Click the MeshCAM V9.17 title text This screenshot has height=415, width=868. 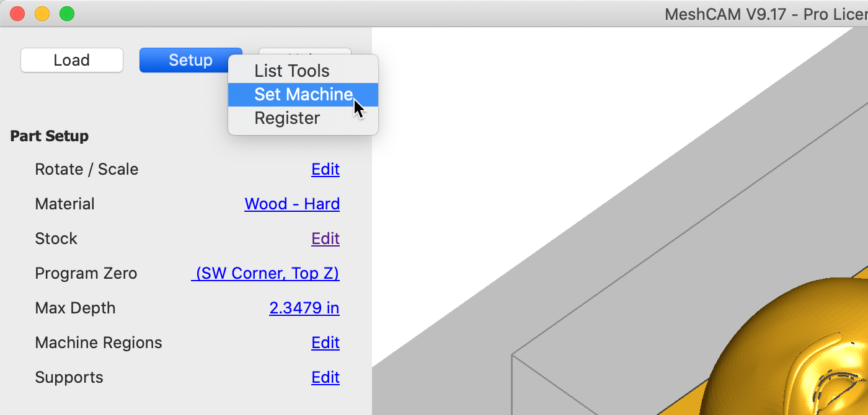pyautogui.click(x=766, y=14)
